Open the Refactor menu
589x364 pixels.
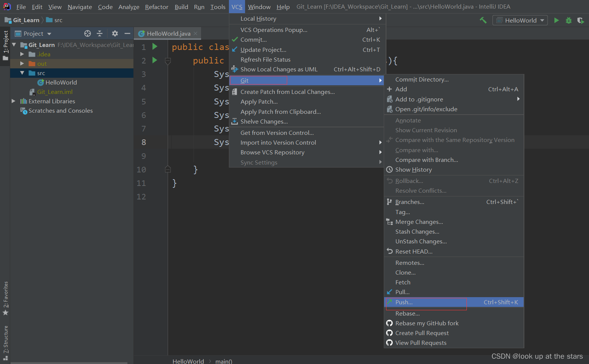coord(157,7)
